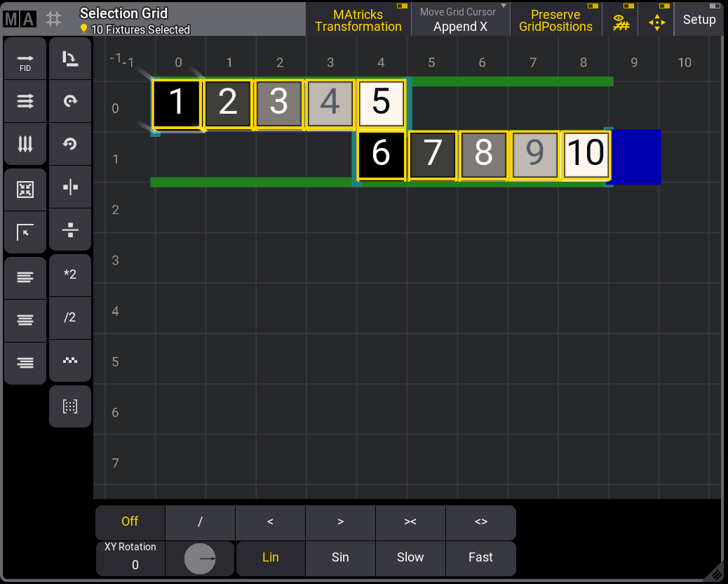Toggle Preserve GridPositions
Viewport: 728px width, 584px height.
555,20
